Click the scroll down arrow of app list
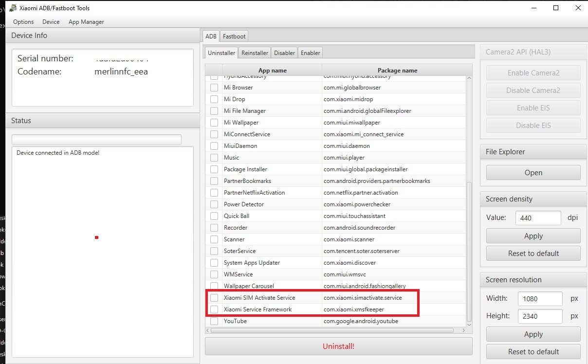Image resolution: width=588 pixels, height=364 pixels. (469, 324)
